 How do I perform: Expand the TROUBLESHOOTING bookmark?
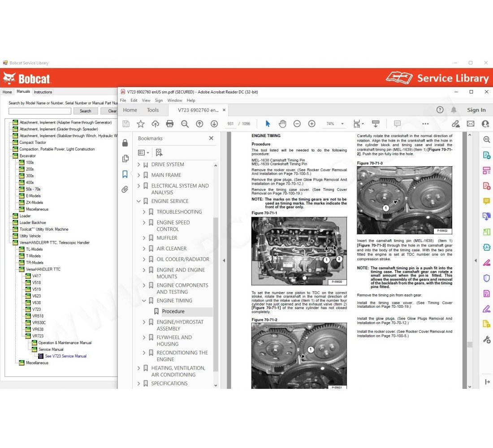coord(144,212)
